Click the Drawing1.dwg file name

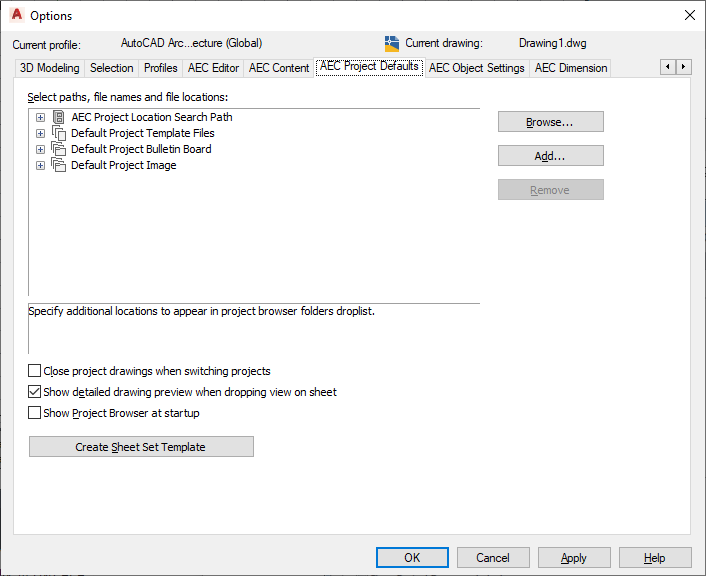point(552,43)
